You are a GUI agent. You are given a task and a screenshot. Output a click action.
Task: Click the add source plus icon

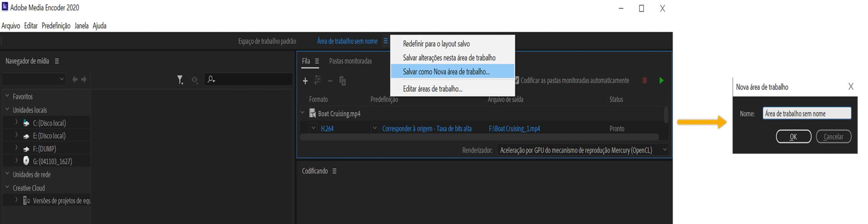[x=305, y=81]
